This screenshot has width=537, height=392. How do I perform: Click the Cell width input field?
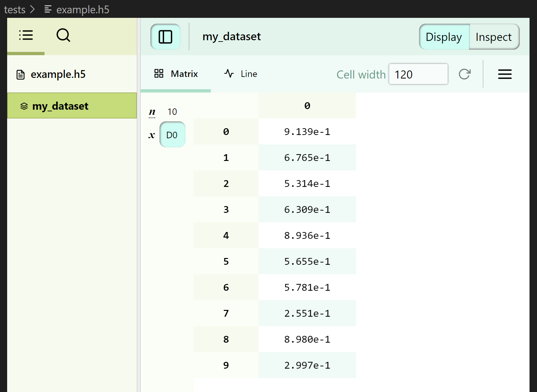[418, 74]
